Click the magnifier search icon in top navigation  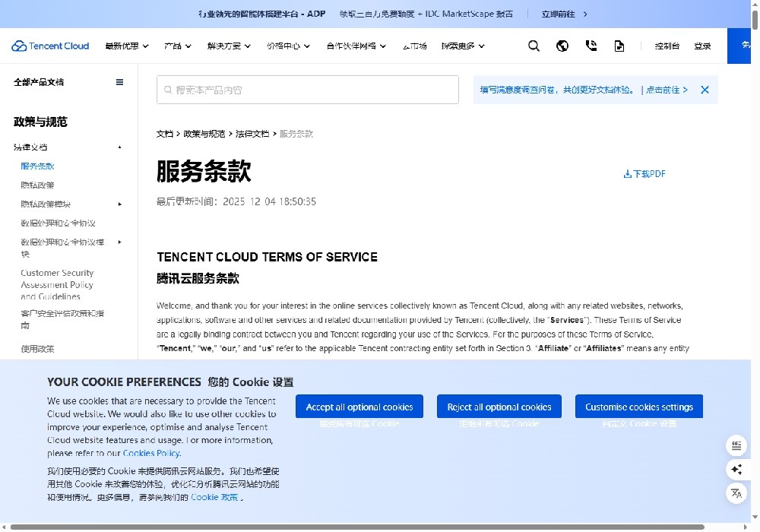534,46
